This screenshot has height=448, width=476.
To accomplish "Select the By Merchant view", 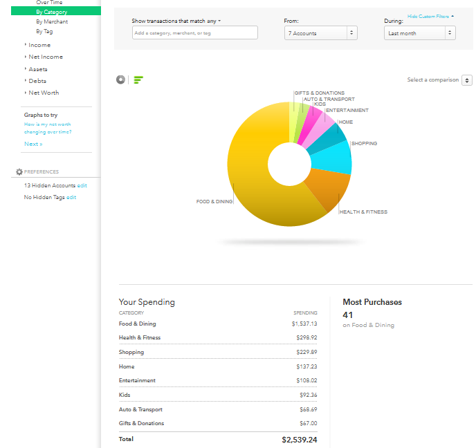I will pyautogui.click(x=52, y=21).
